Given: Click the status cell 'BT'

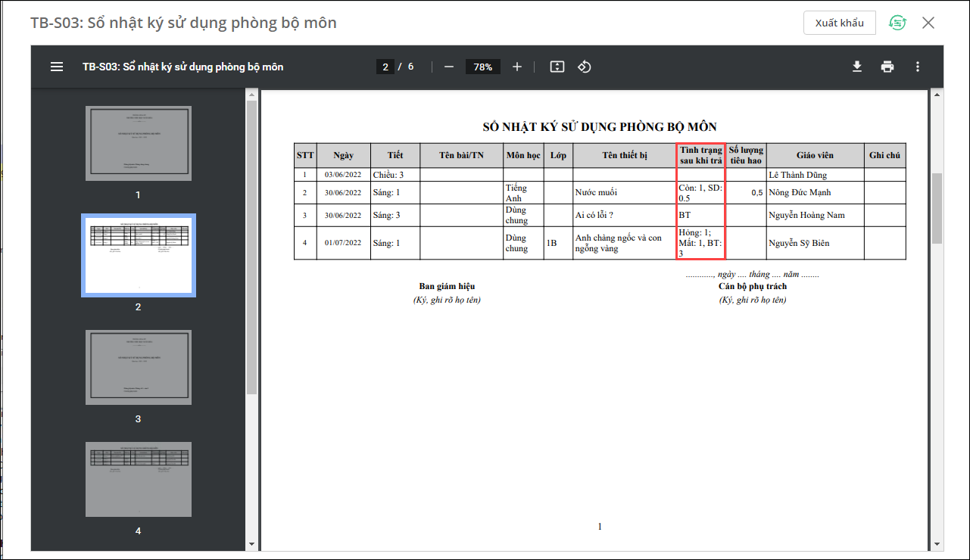Looking at the screenshot, I should point(701,215).
